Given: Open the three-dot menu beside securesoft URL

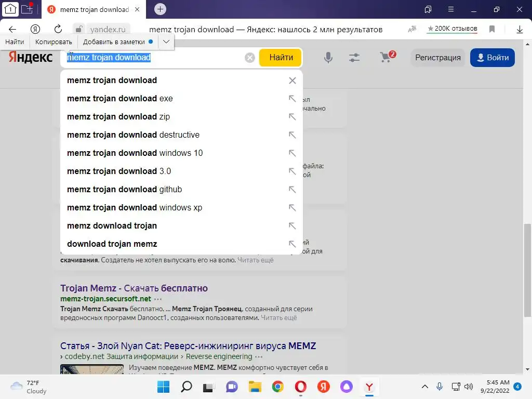Looking at the screenshot, I should click(158, 299).
